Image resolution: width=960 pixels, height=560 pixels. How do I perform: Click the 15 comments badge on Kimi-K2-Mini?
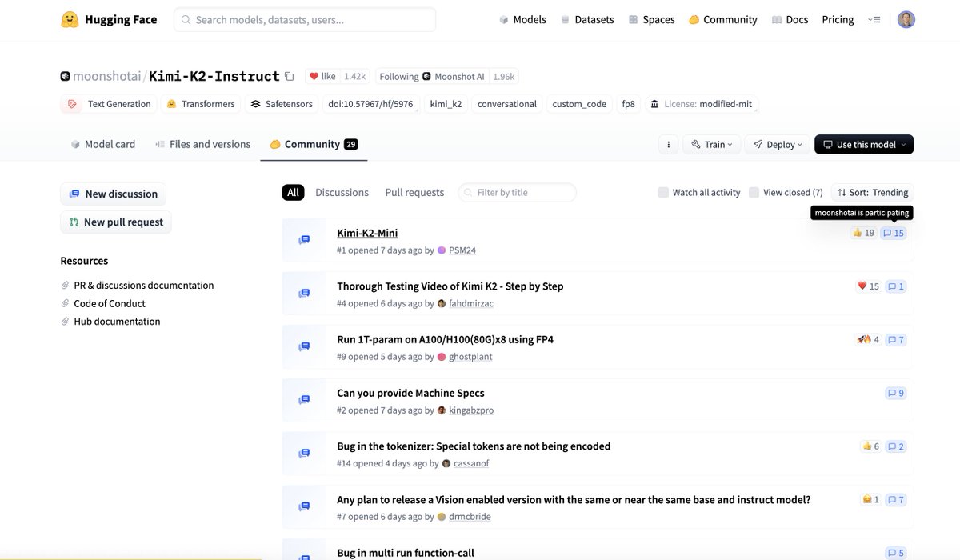tap(893, 233)
